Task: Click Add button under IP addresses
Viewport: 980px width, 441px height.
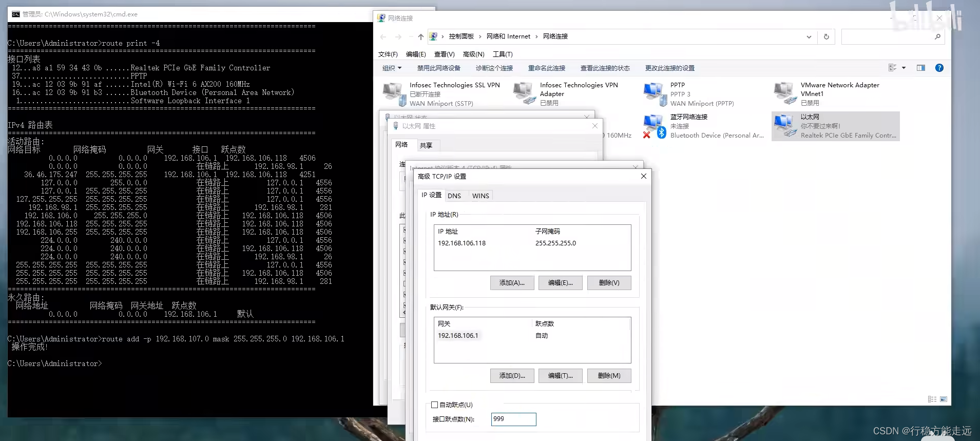Action: pos(512,283)
